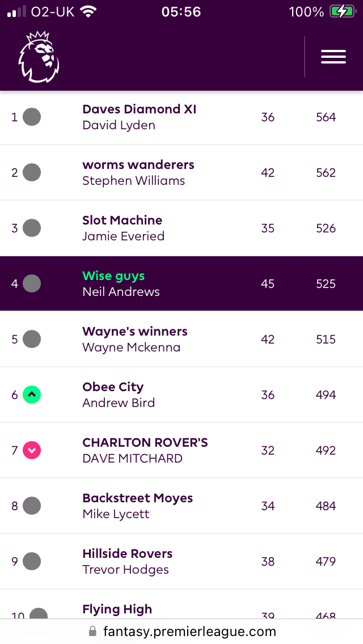Click the green up-arrow beside Obee City
Image resolution: width=363 pixels, height=644 pixels.
click(x=32, y=395)
